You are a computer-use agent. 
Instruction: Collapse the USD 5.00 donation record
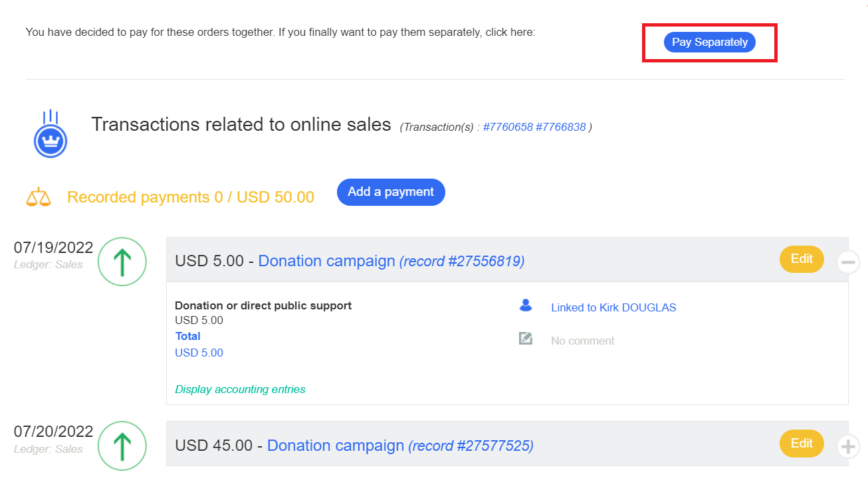pos(847,262)
